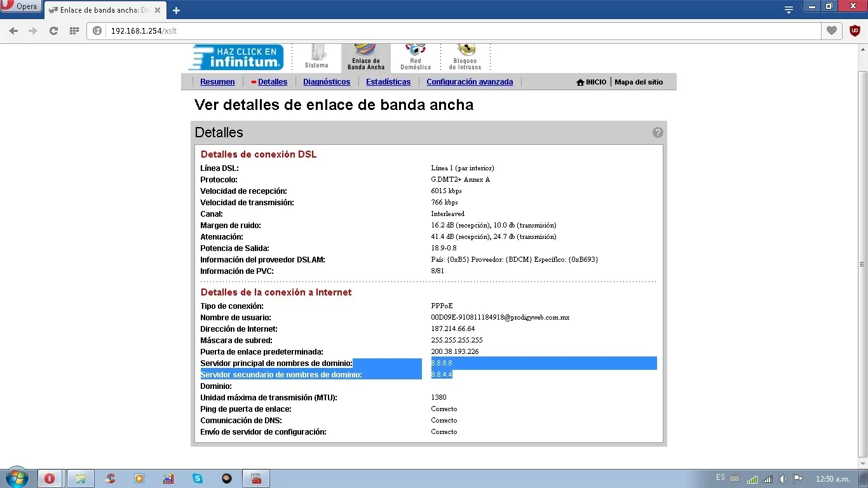
Task: Open Speed Dial grid icon
Action: [x=74, y=30]
